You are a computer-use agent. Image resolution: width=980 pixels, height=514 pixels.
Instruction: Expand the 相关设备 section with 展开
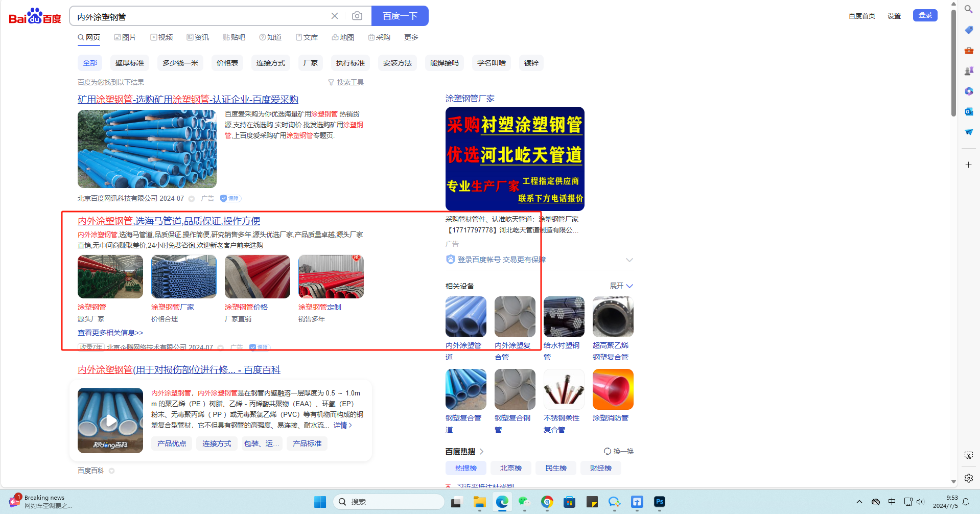621,286
